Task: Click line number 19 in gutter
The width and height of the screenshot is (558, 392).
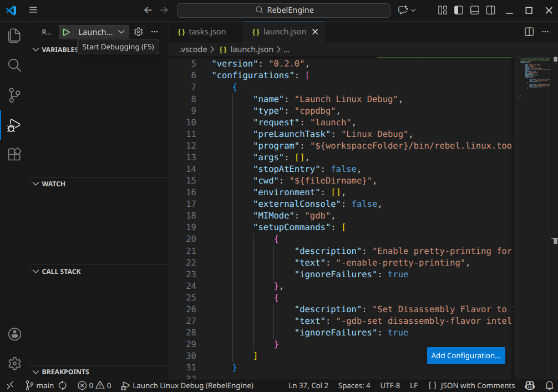Action: click(191, 227)
